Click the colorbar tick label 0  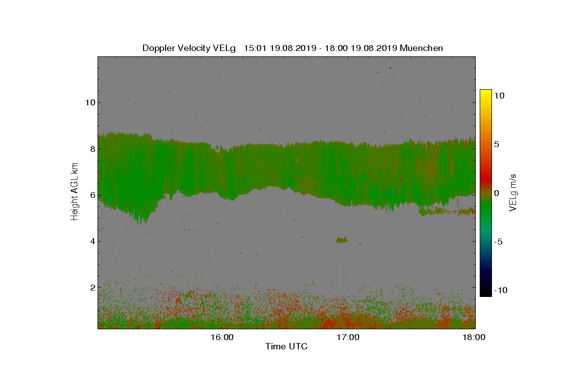tap(497, 193)
